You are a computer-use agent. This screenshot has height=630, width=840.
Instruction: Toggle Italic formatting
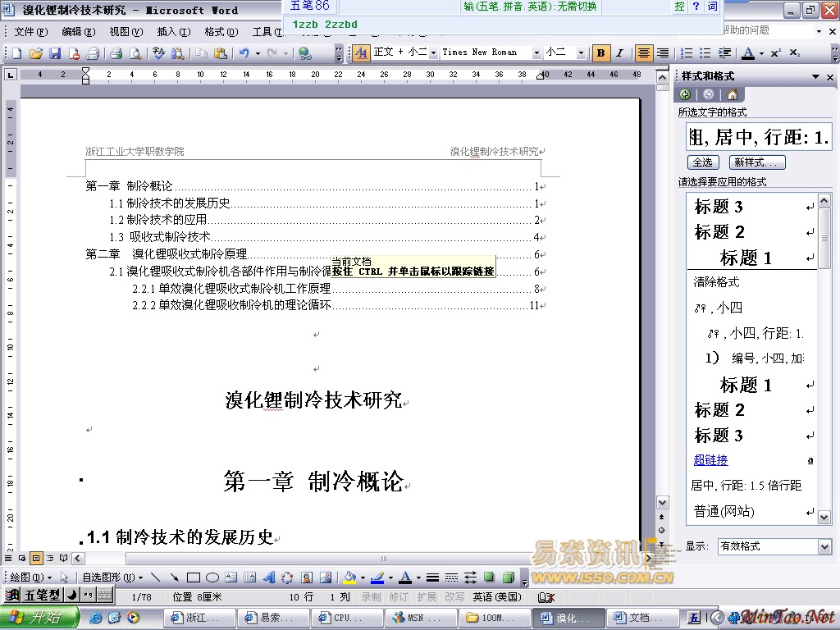click(620, 53)
